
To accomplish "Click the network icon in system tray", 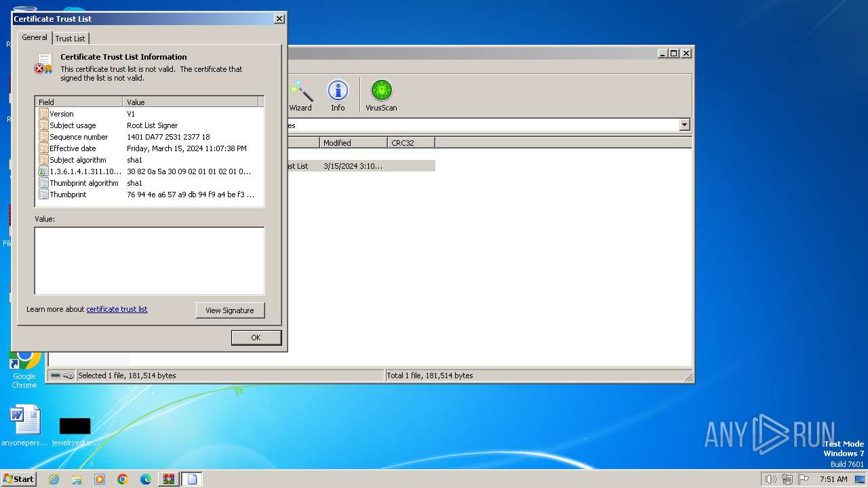I will (x=787, y=479).
